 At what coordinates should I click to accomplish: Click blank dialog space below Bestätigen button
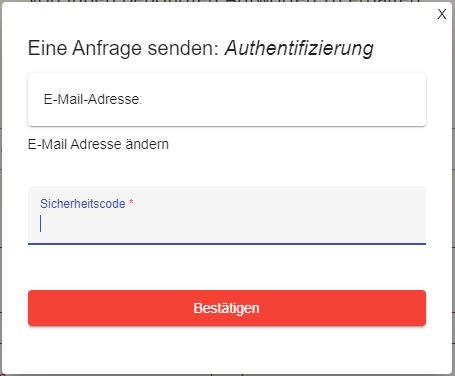tap(227, 350)
